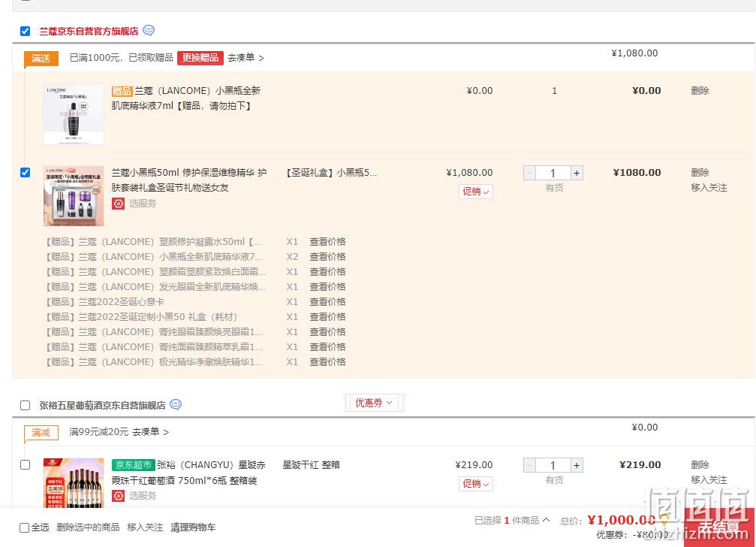The image size is (756, 547).
Task: Open chat with 兰蔻京东自营官方旗舰店 customer service
Action: (x=149, y=30)
